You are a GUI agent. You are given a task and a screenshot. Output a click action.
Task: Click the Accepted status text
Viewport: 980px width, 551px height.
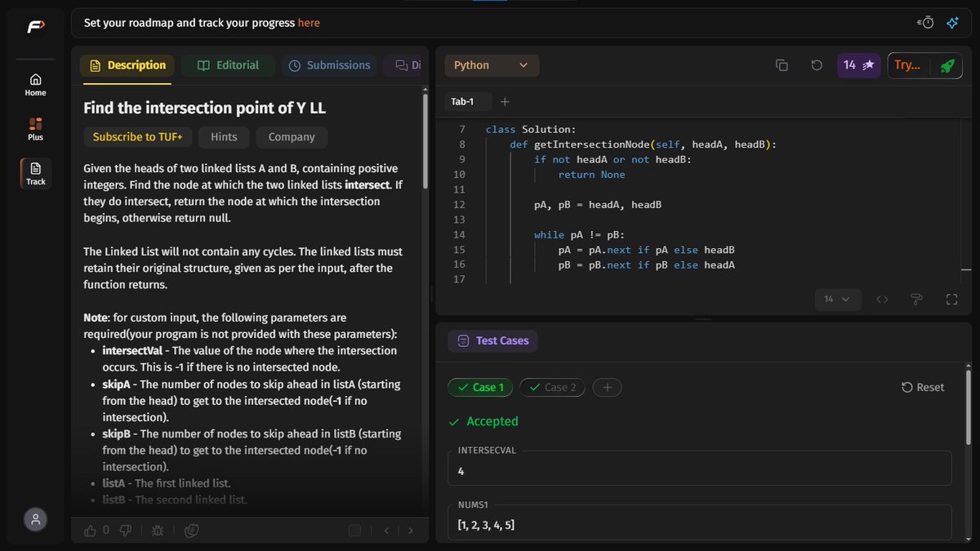(492, 421)
